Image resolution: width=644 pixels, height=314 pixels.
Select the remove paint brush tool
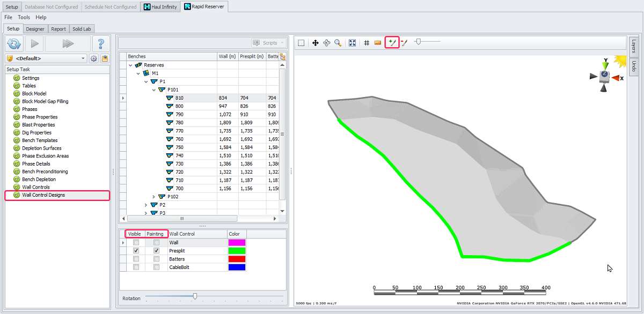405,43
